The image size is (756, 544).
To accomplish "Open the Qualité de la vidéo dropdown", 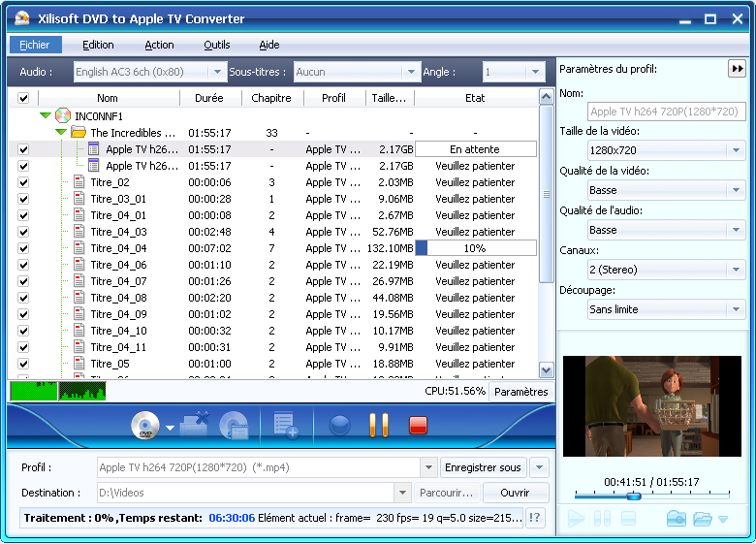I will pyautogui.click(x=736, y=190).
